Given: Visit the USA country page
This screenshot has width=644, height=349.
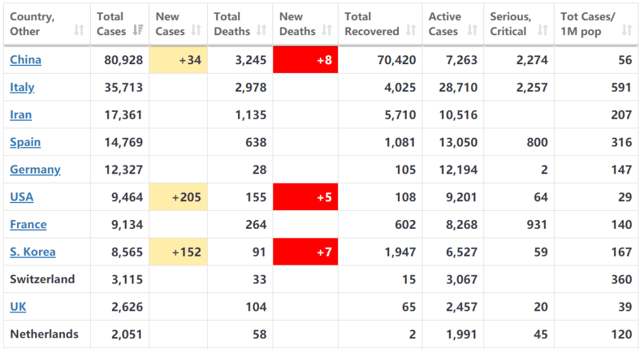Looking at the screenshot, I should coord(21,197).
